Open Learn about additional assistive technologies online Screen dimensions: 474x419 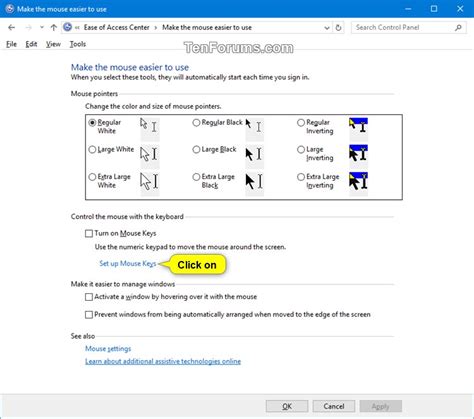[x=163, y=361]
